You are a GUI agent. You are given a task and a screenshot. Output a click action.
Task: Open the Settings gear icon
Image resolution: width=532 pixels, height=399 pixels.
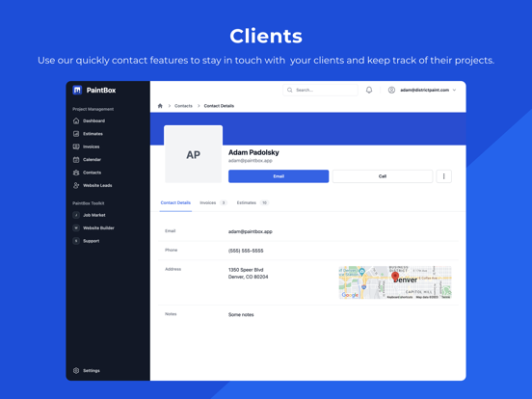[x=76, y=370]
